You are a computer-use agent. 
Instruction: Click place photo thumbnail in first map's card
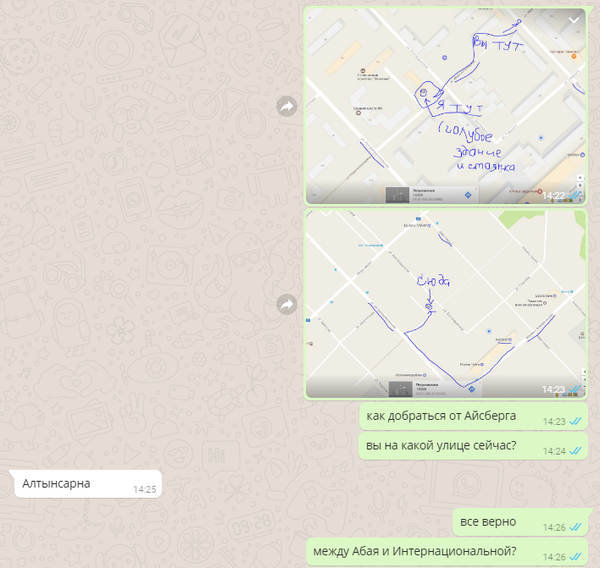tap(398, 194)
